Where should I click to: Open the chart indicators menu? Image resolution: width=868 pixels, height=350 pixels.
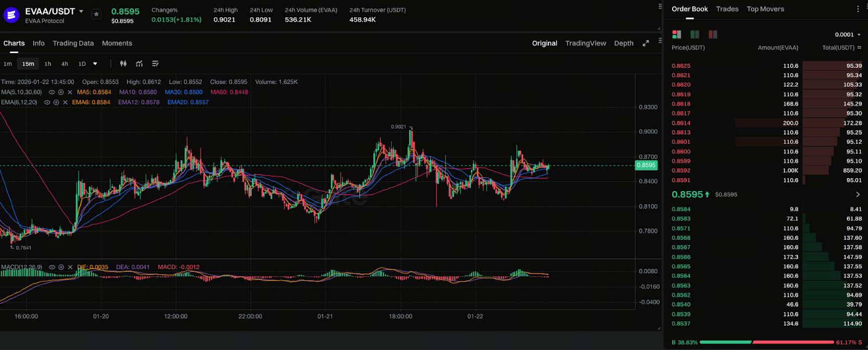click(x=139, y=64)
